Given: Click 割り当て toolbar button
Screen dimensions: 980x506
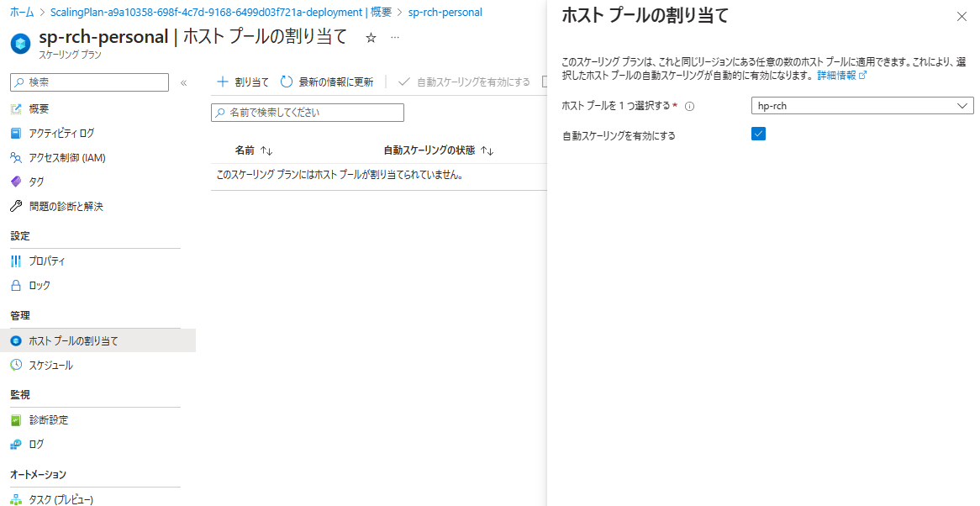Looking at the screenshot, I should [243, 82].
